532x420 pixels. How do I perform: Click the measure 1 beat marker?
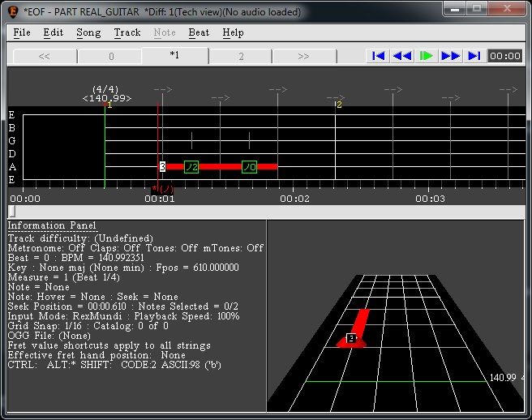tap(109, 105)
